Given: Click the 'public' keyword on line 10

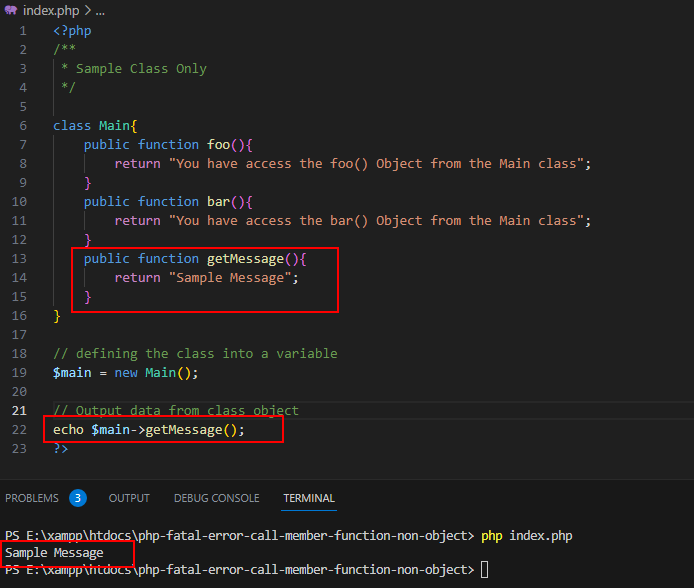Looking at the screenshot, I should tap(107, 202).
